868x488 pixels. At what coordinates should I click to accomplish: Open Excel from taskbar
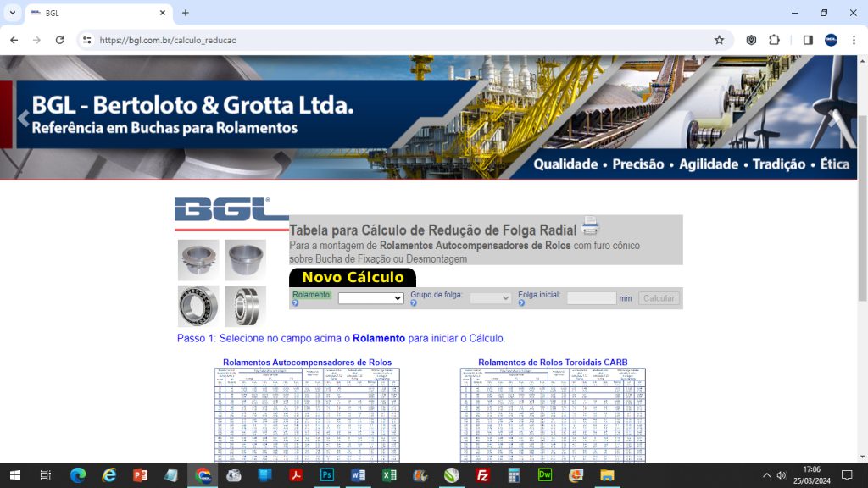click(x=389, y=475)
